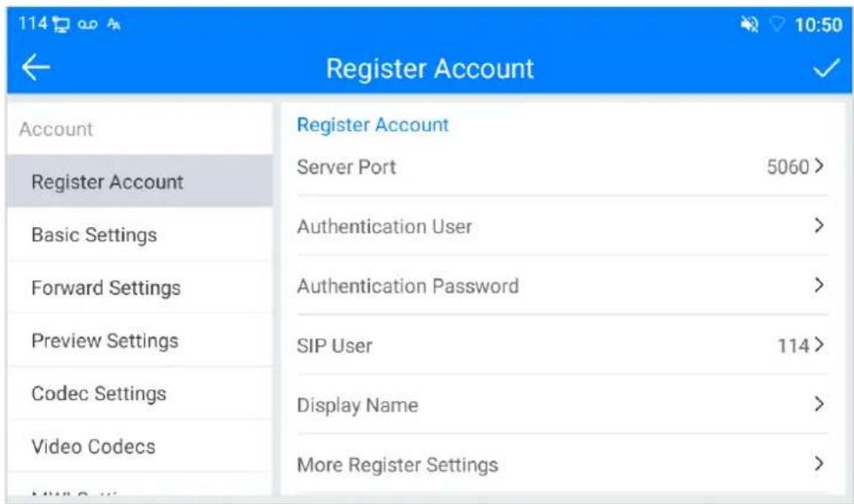Tap the 10:50 clock in status bar
Screen dimensions: 854x504
point(818,25)
